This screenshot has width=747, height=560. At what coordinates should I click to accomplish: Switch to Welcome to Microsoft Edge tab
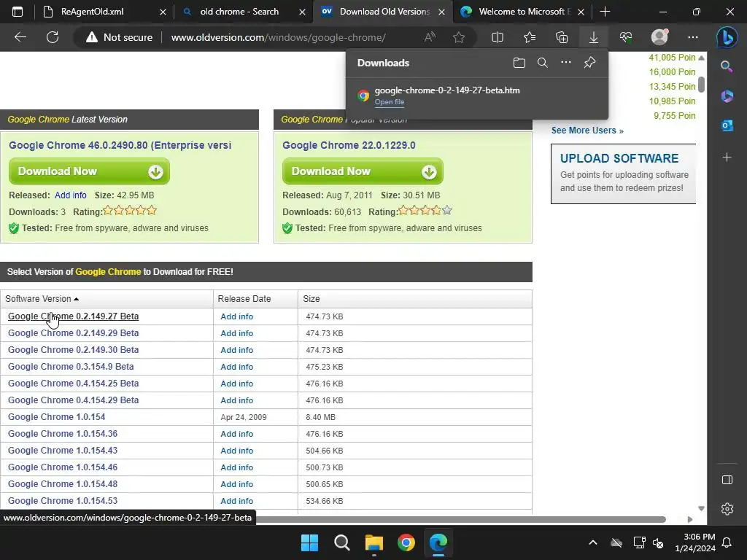point(524,12)
